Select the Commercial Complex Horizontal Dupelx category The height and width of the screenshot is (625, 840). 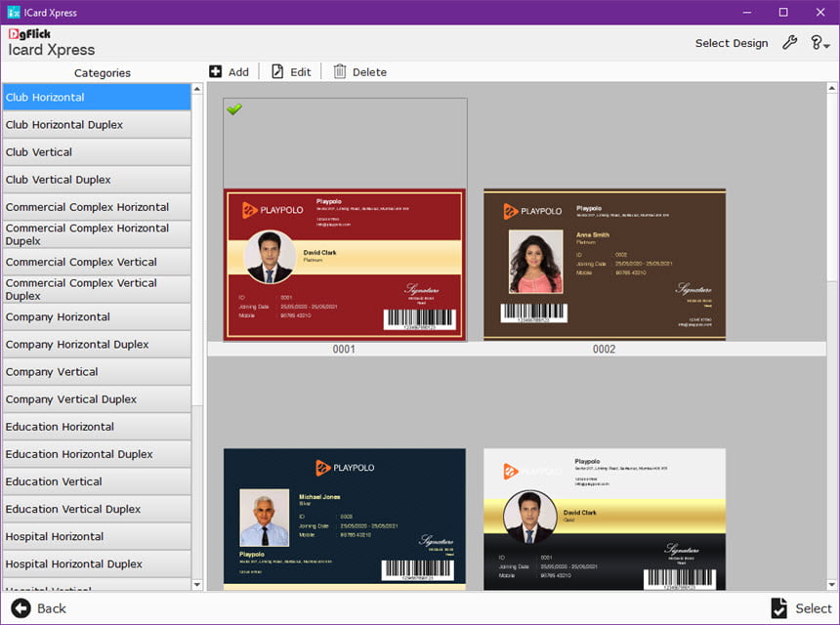click(97, 234)
